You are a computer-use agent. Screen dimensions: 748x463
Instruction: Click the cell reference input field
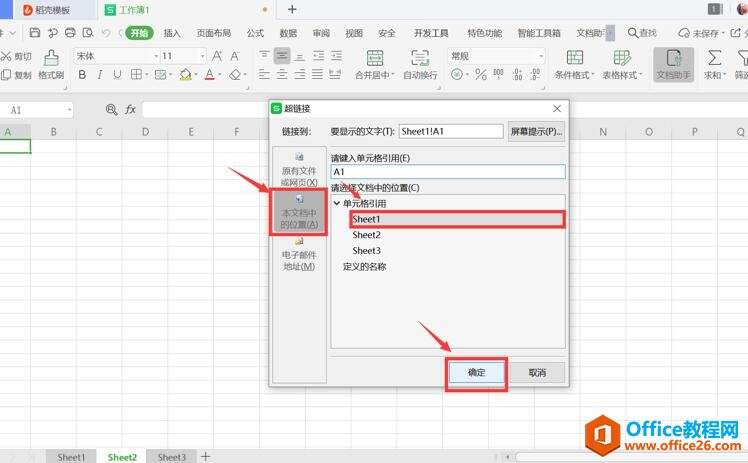447,172
